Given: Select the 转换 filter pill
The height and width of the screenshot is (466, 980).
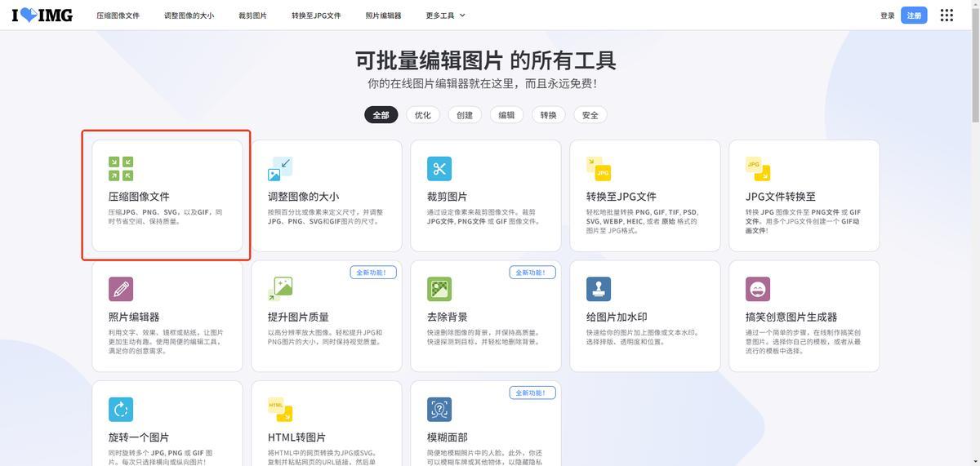Looking at the screenshot, I should [x=548, y=115].
